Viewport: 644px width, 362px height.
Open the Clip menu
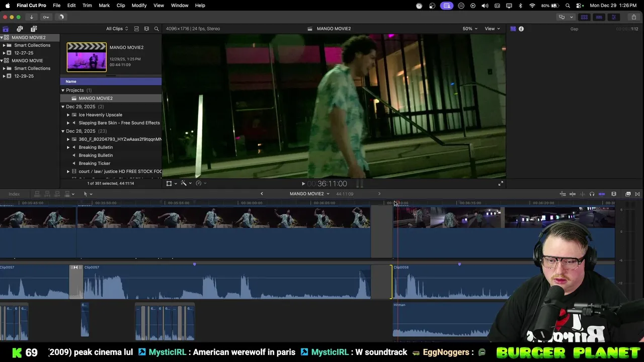[121, 5]
